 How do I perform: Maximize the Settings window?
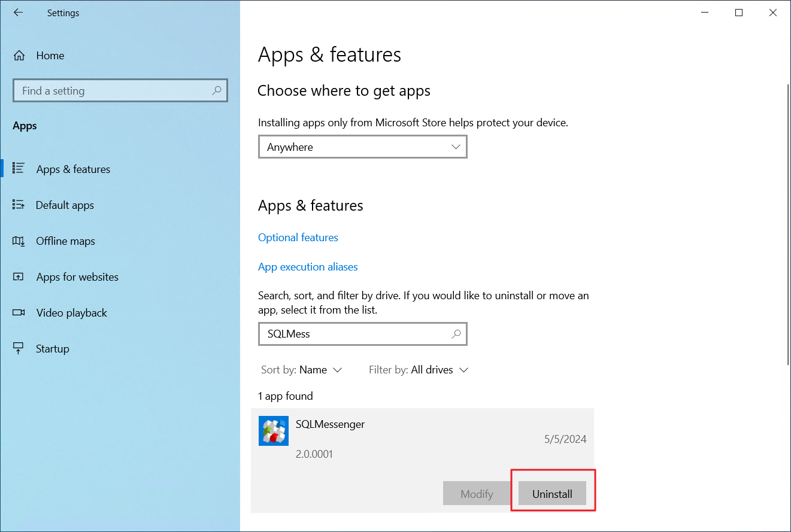[739, 13]
